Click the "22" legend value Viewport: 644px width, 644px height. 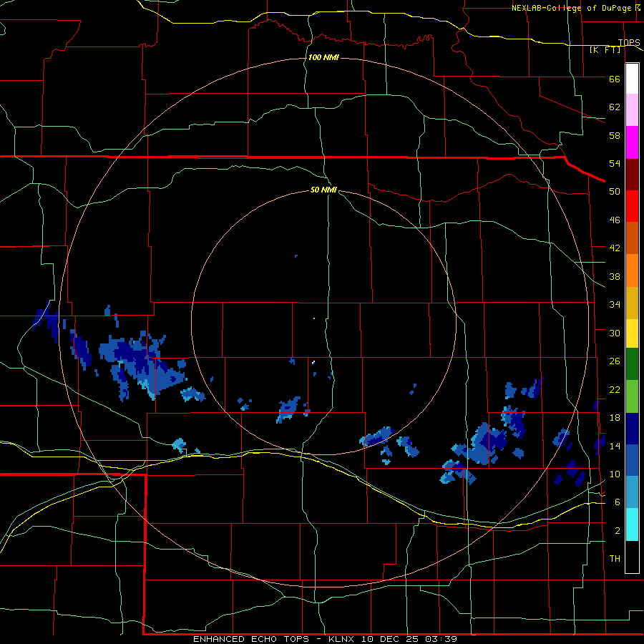pyautogui.click(x=615, y=389)
